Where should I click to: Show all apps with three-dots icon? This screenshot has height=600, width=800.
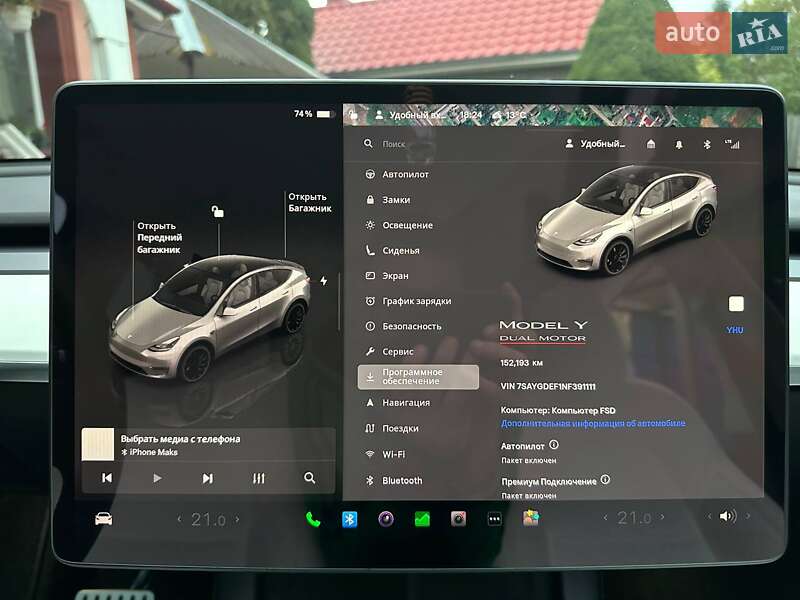tap(494, 519)
